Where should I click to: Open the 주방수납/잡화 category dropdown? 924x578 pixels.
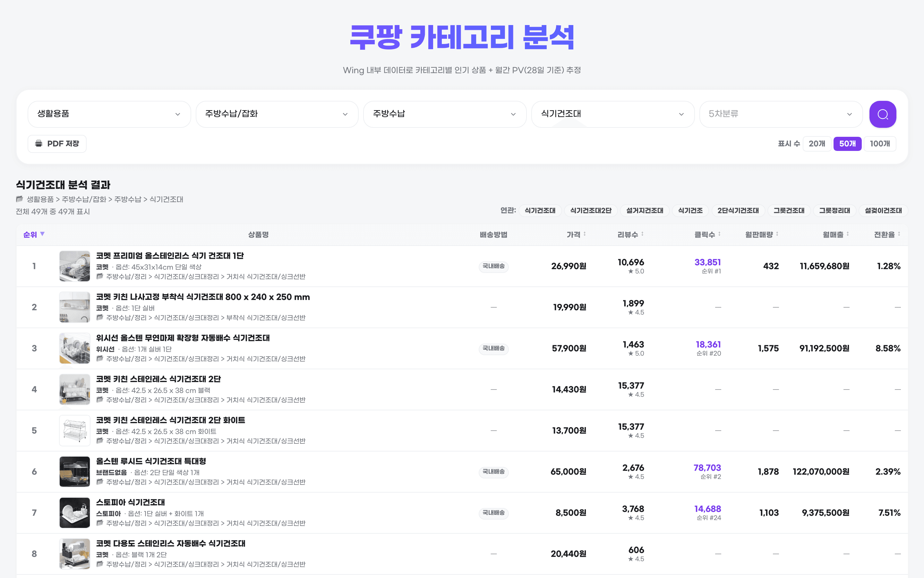click(x=277, y=114)
